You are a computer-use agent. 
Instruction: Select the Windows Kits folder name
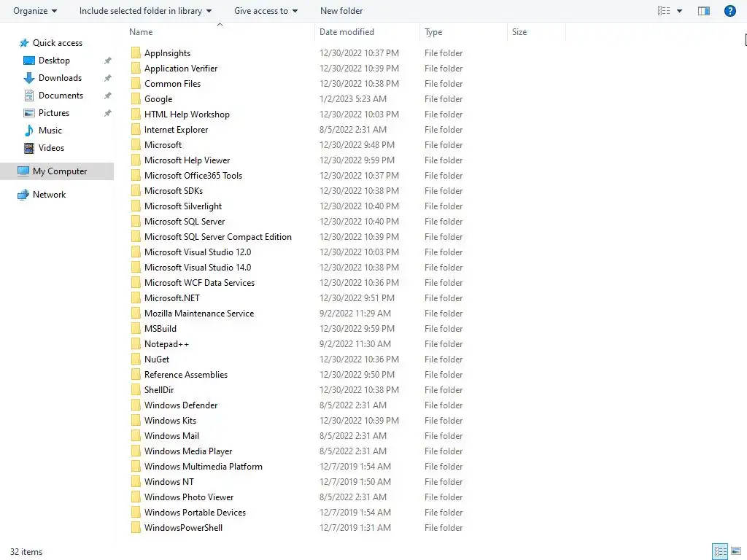click(x=170, y=421)
